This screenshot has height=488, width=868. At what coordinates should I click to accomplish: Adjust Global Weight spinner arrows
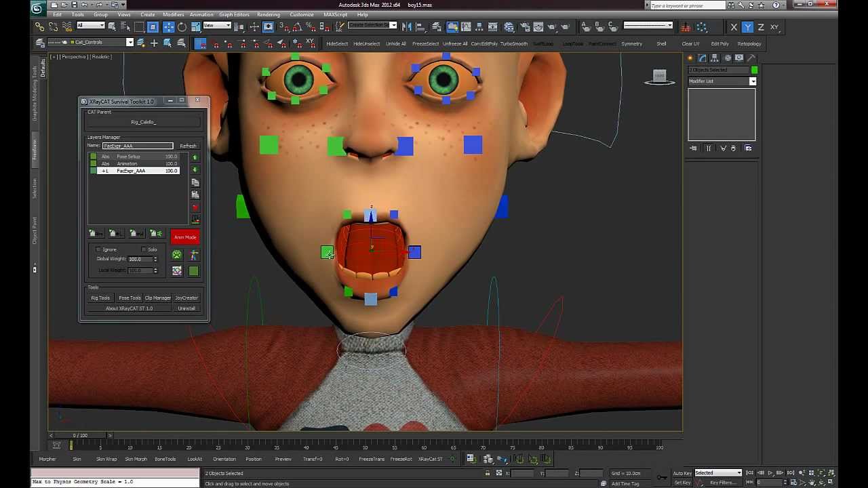[155, 259]
